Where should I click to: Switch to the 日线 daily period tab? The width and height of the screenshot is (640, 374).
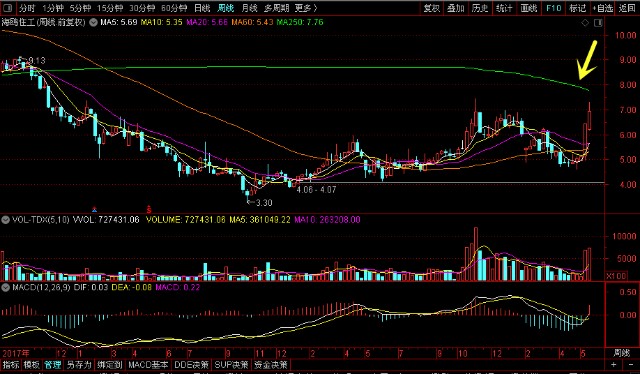(x=202, y=8)
